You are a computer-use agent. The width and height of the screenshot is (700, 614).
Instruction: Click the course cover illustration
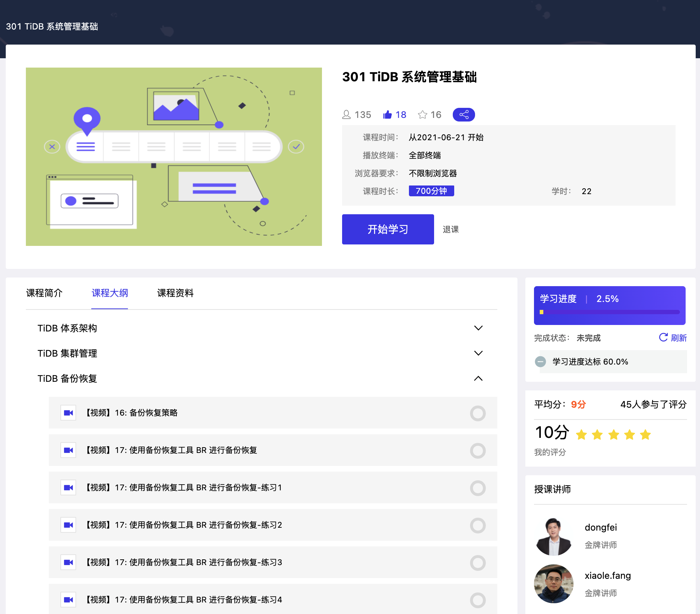[174, 157]
